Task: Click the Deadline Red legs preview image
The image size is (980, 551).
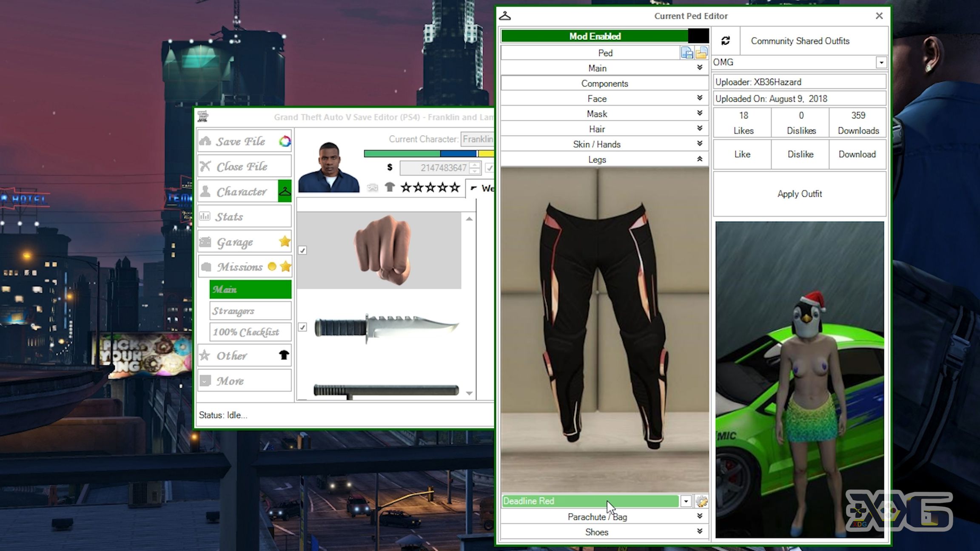Action: click(604, 330)
